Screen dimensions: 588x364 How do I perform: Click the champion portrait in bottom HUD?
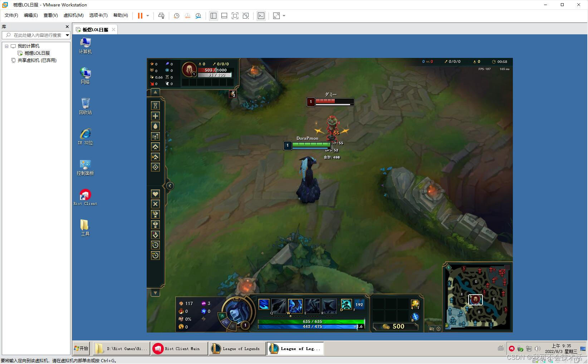(237, 312)
